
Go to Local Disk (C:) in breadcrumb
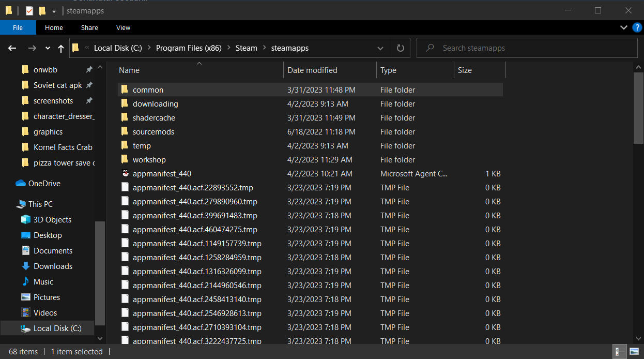[x=118, y=48]
